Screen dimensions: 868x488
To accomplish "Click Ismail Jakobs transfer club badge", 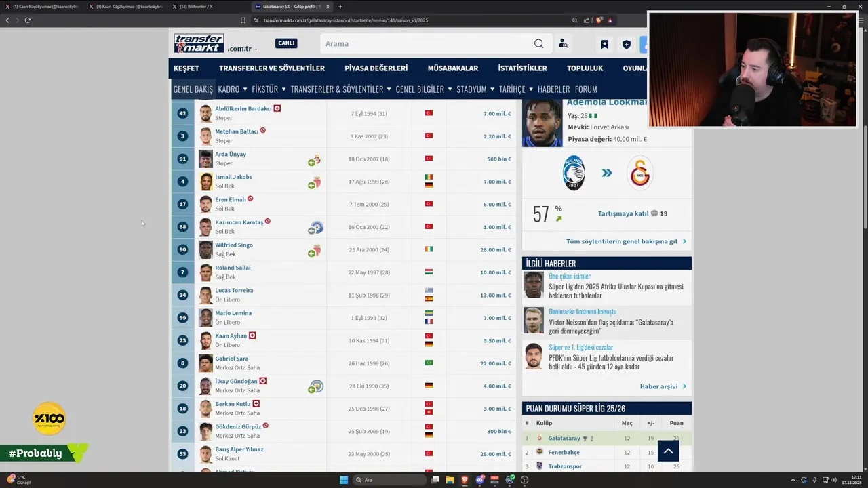I will (x=315, y=182).
